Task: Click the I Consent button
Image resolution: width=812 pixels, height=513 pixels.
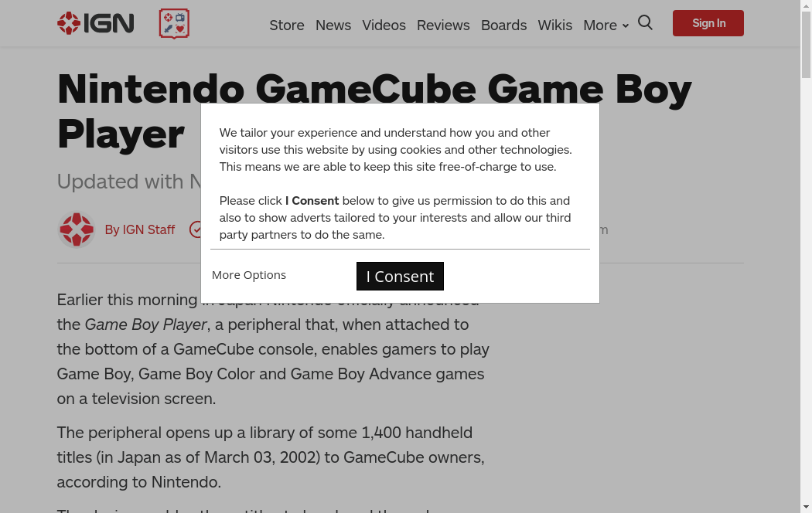Action: pyautogui.click(x=400, y=277)
